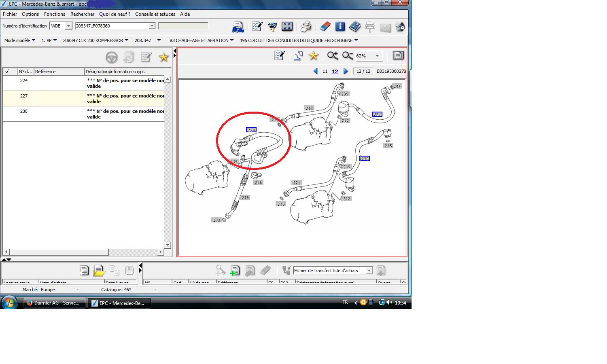
Task: Click the star icon above the diagram
Action: coord(314,56)
